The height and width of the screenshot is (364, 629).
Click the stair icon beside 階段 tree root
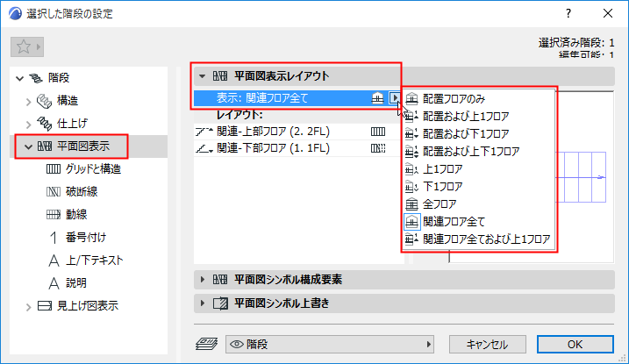coord(36,78)
